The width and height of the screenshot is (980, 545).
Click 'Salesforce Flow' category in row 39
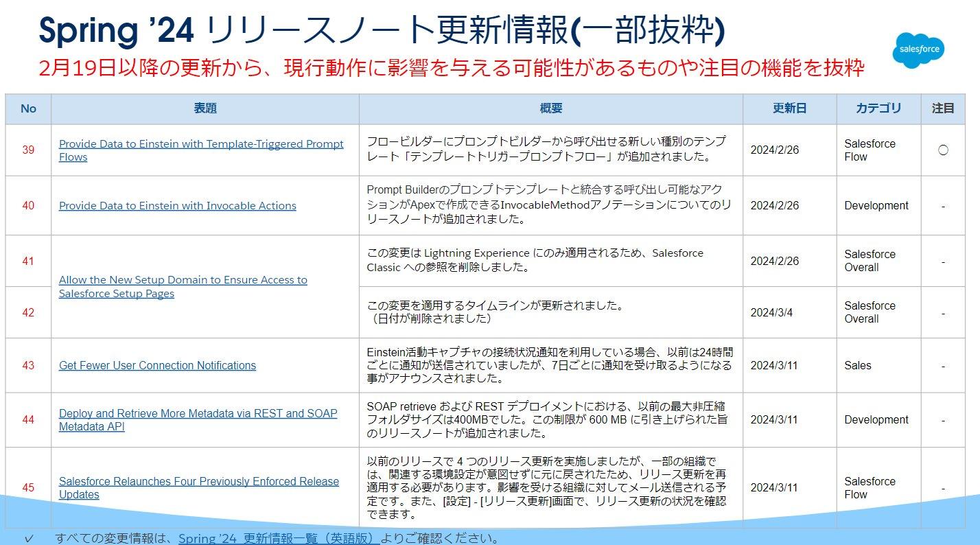coord(870,150)
